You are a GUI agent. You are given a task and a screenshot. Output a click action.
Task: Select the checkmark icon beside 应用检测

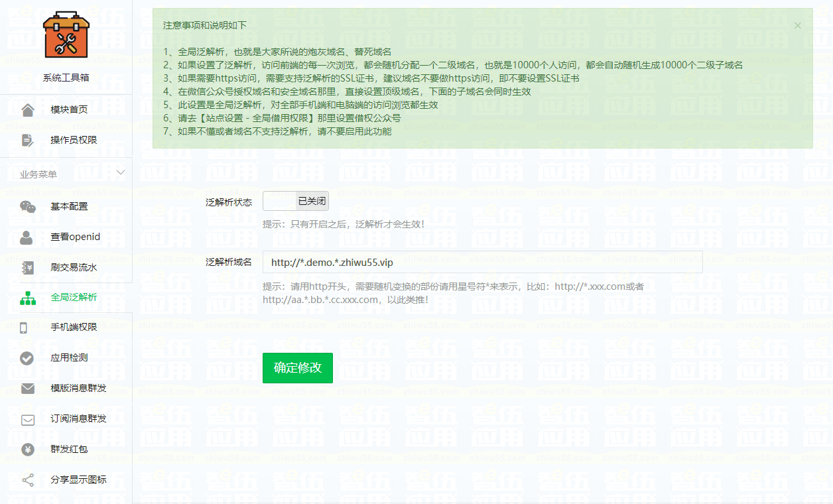28,358
